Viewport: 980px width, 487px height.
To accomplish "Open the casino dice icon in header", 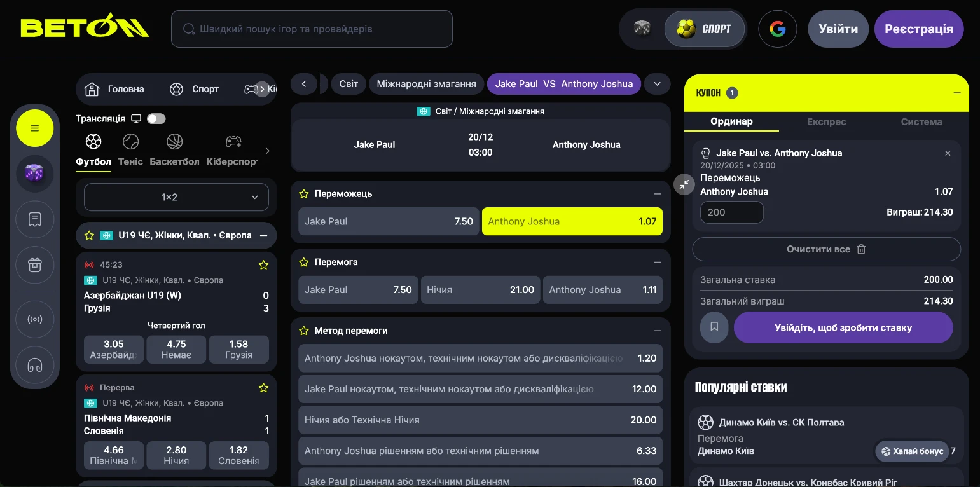I will click(642, 29).
